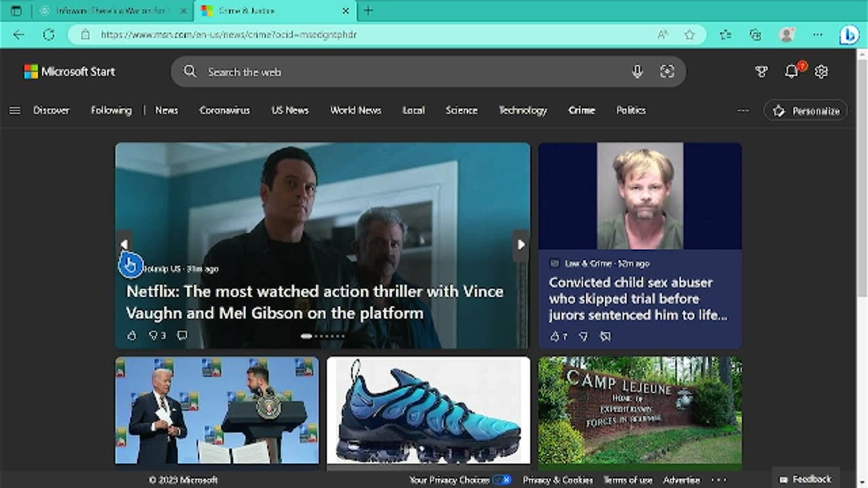The image size is (868, 488).
Task: Open the Science category
Action: 462,110
